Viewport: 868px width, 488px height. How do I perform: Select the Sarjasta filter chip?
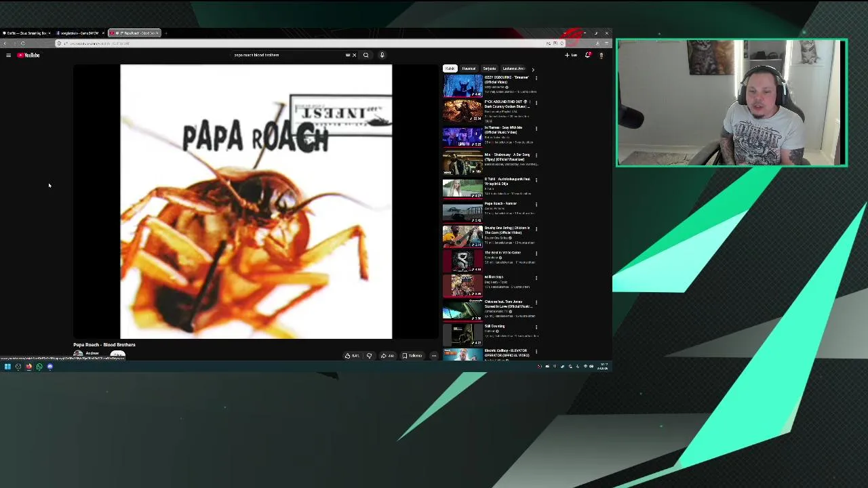[489, 68]
